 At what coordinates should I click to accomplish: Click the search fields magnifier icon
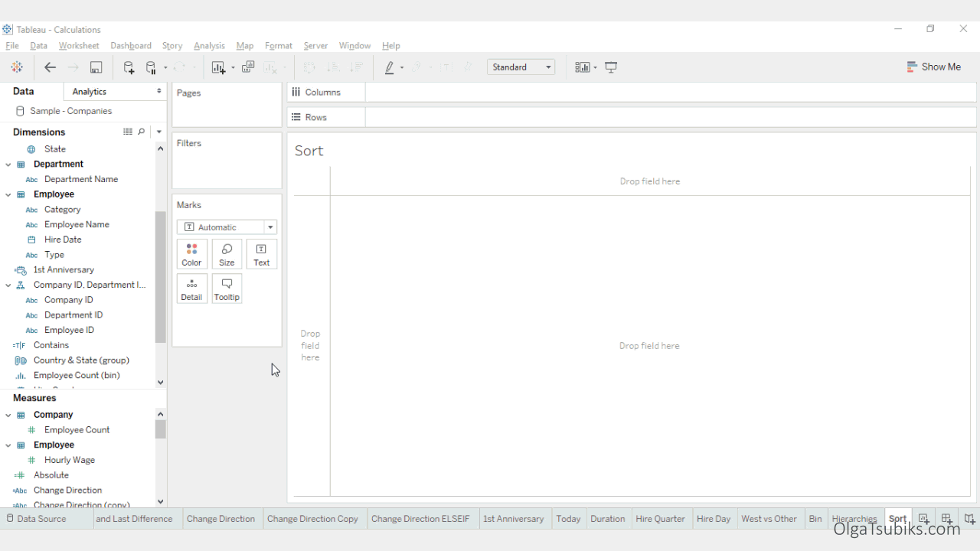142,132
